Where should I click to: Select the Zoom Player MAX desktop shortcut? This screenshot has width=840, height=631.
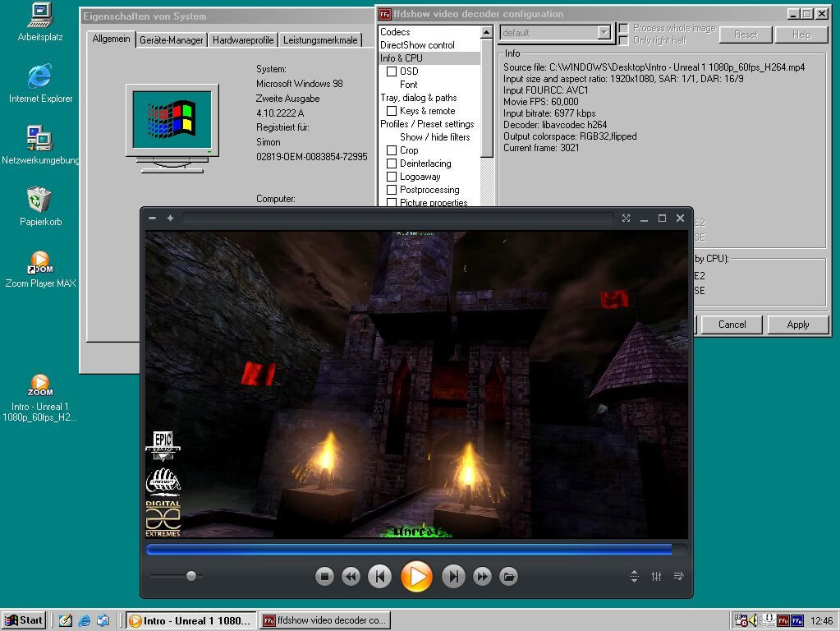(40, 269)
